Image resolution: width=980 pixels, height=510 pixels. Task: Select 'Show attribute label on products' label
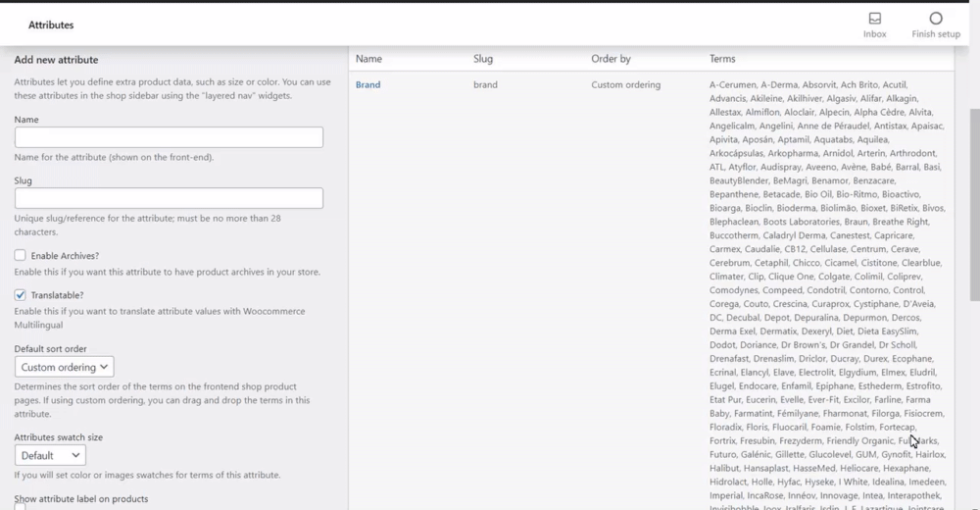click(81, 499)
